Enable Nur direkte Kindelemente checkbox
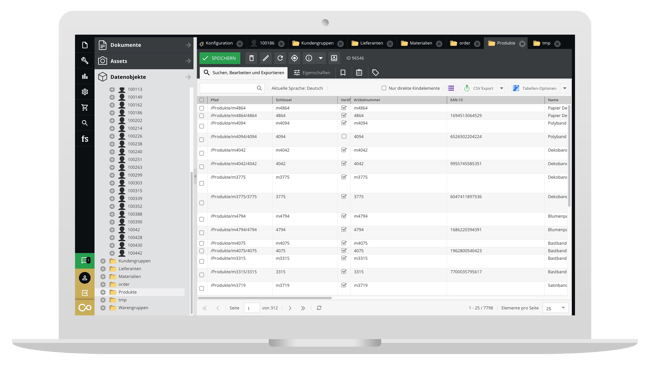The width and height of the screenshot is (650, 365). click(383, 88)
